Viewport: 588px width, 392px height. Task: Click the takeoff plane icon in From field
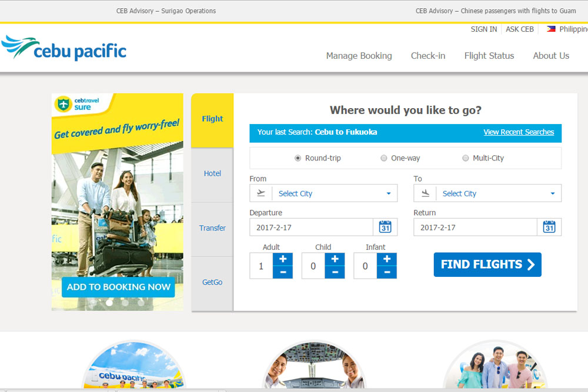[x=261, y=193]
